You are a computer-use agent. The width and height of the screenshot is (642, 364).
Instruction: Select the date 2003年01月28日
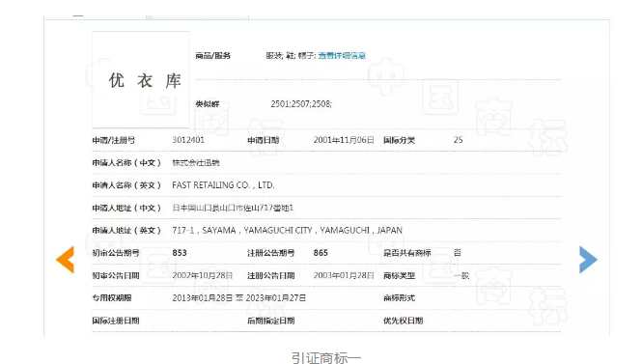coord(344,275)
